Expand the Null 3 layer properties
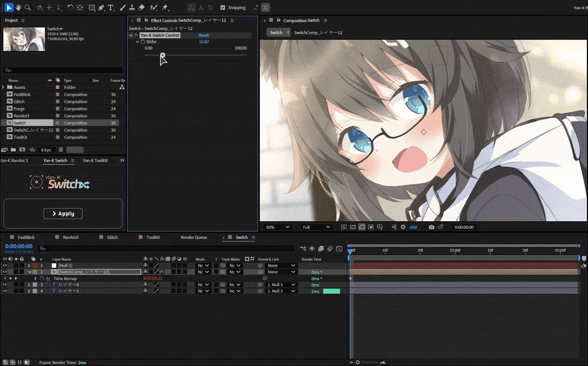Screen dimensions: 588x366 pos(29,265)
